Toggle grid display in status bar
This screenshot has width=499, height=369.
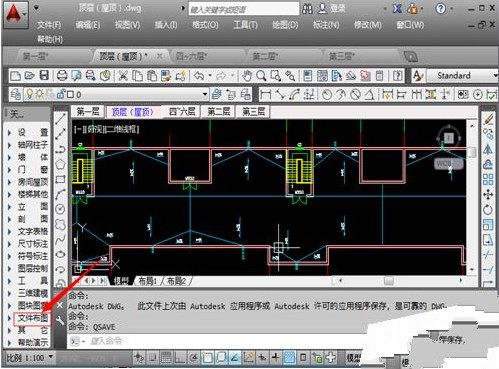coord(166,358)
